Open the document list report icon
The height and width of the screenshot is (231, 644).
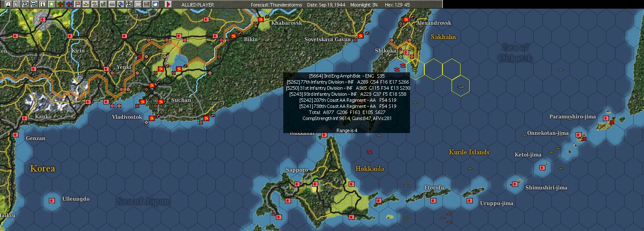[x=17, y=4]
